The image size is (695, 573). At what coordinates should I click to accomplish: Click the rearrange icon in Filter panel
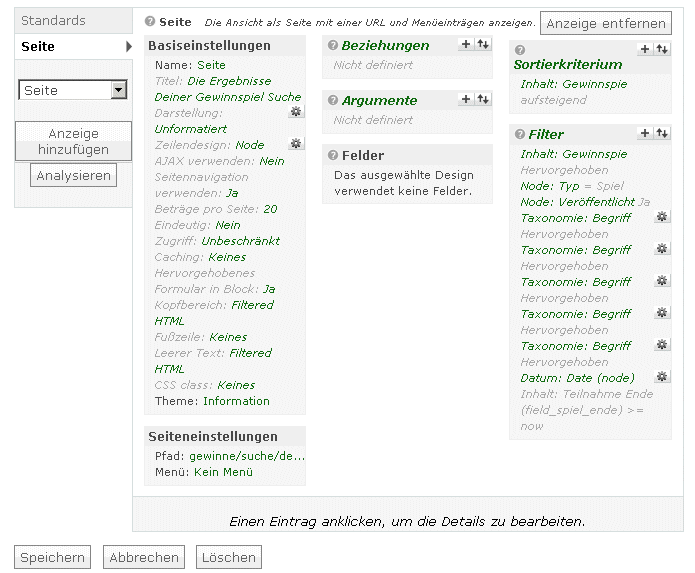click(x=661, y=133)
